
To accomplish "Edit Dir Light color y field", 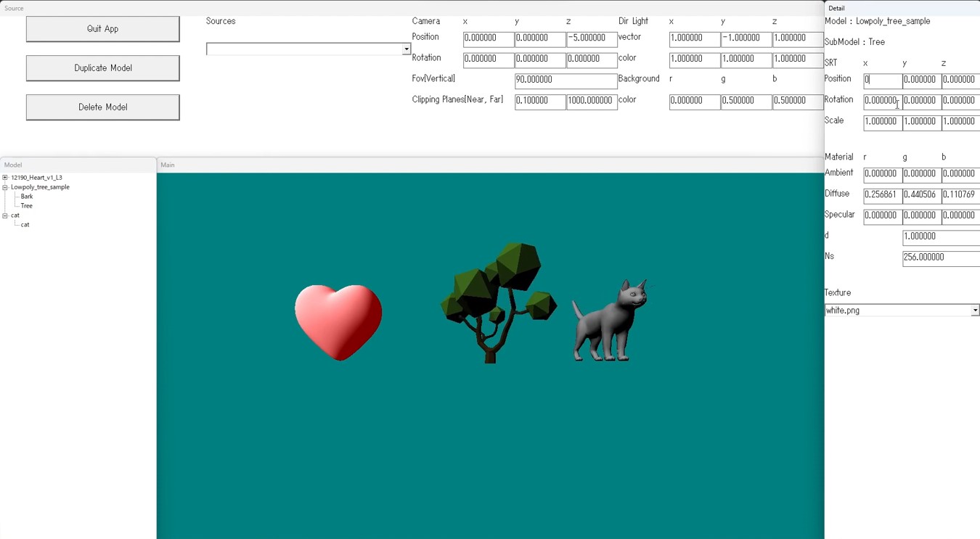I will pos(746,59).
